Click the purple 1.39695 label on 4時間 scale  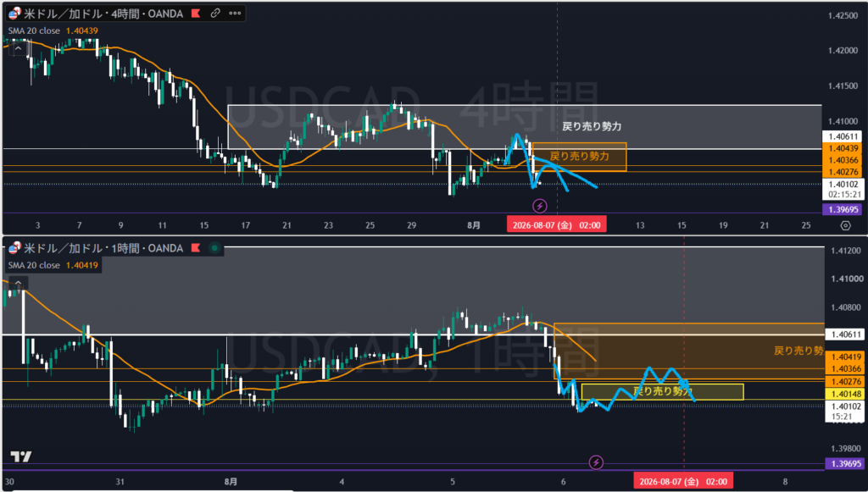click(843, 209)
